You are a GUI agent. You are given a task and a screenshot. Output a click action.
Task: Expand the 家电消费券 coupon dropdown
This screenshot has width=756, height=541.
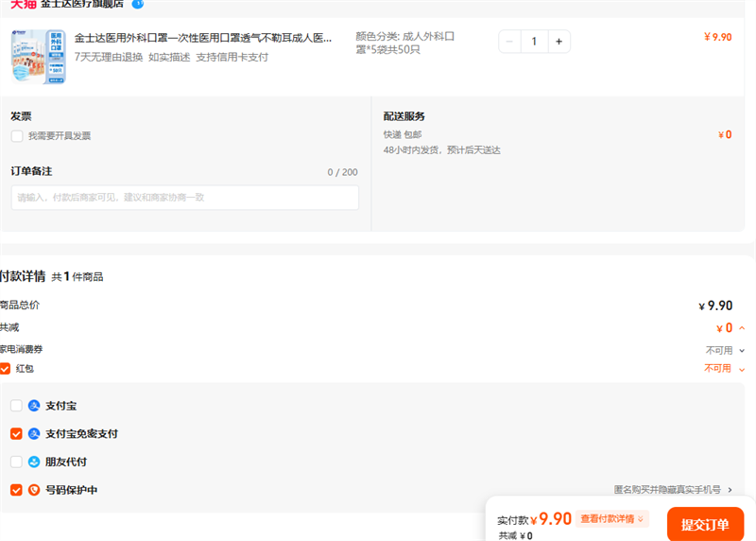[x=742, y=350]
